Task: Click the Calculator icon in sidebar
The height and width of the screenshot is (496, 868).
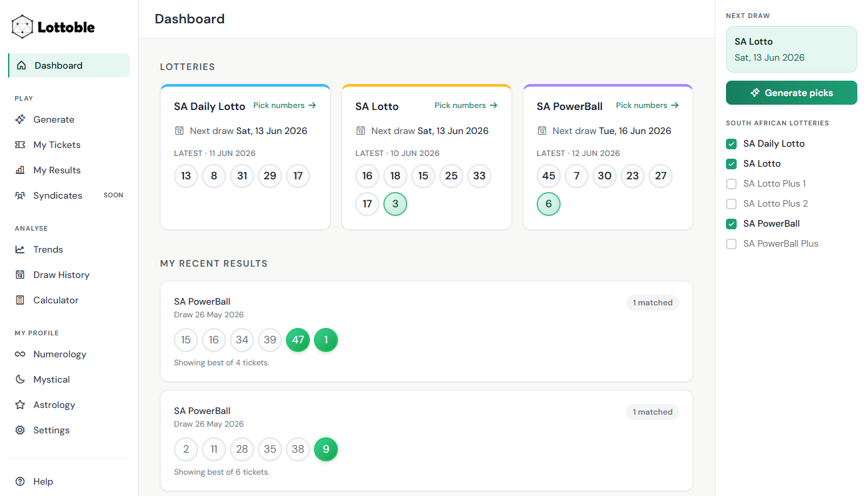Action: (x=20, y=300)
